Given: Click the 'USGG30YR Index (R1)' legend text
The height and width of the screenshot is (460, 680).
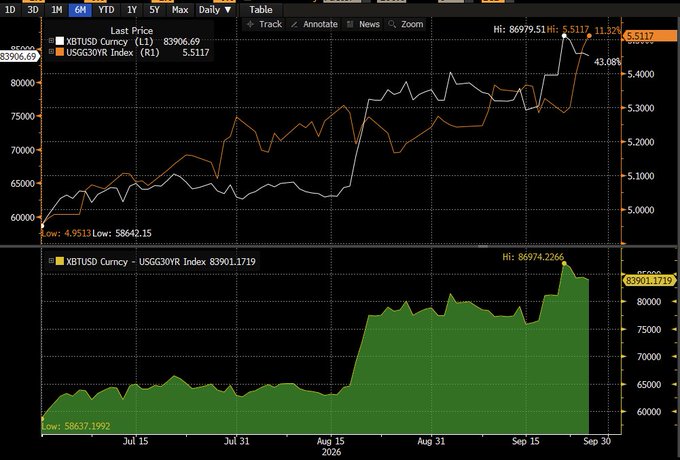Looking at the screenshot, I should [112, 52].
